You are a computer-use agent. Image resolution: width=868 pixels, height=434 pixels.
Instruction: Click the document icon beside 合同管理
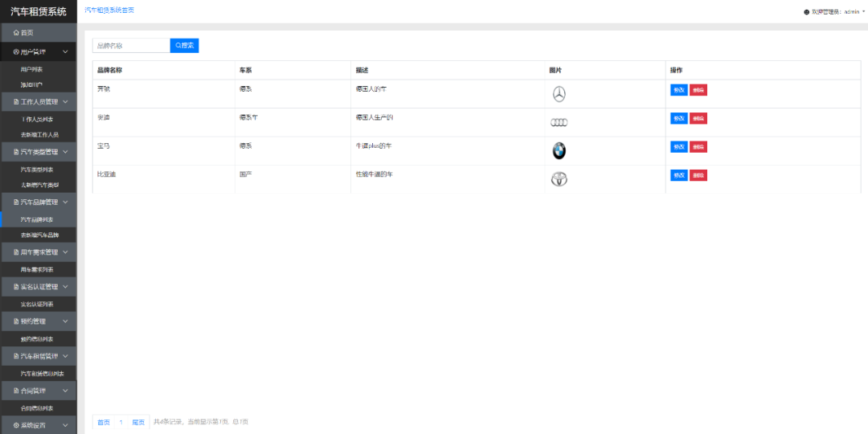coord(16,391)
